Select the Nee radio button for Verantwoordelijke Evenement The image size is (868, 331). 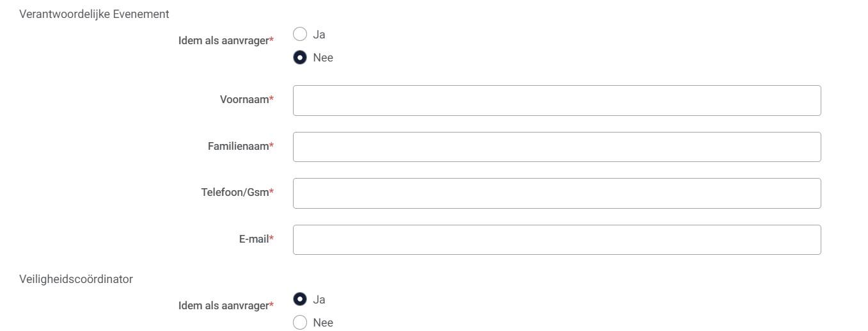click(300, 58)
